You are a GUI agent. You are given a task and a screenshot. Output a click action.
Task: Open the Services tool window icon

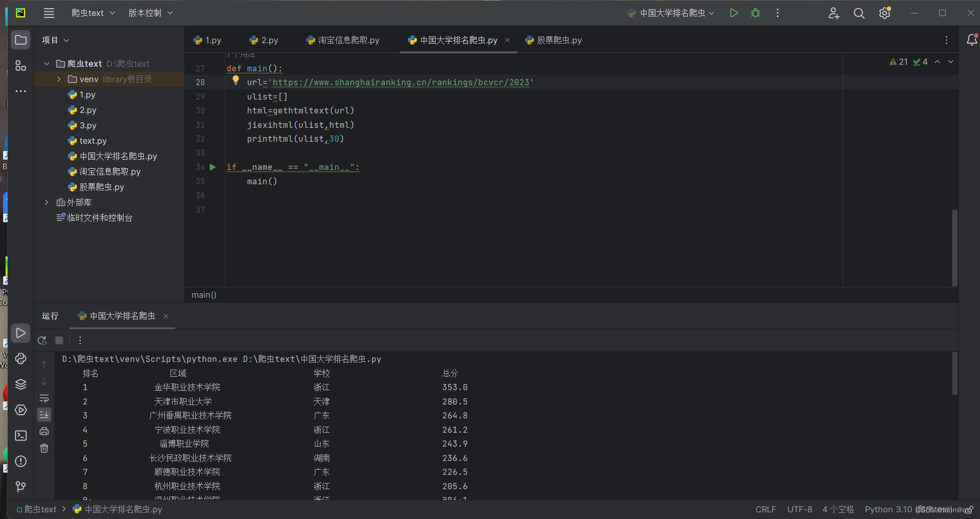[21, 410]
